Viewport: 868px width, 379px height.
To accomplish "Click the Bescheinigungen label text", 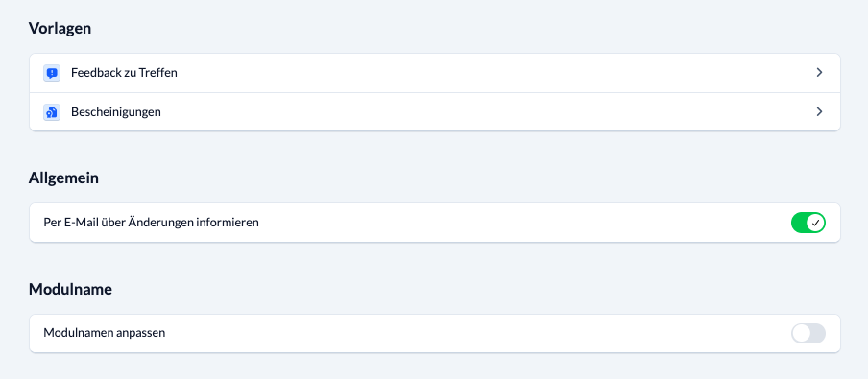I will click(115, 111).
